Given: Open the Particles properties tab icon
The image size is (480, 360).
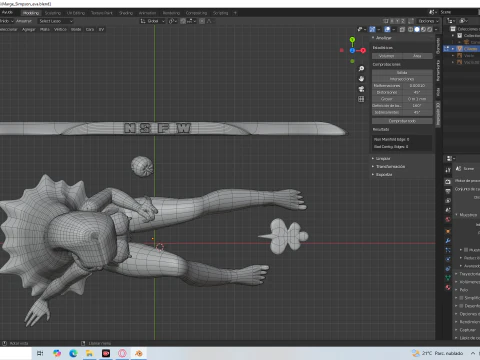Looking at the screenshot, I should click(x=448, y=250).
